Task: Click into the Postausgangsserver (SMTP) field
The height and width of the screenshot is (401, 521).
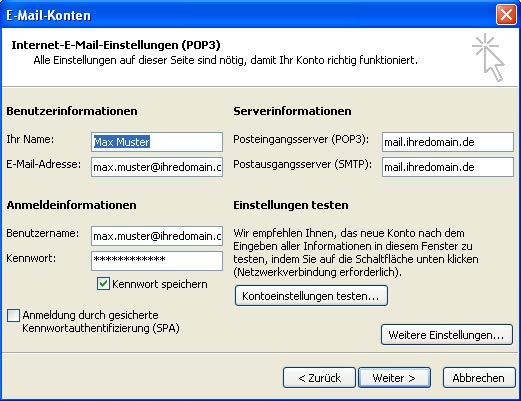Action: [x=448, y=167]
